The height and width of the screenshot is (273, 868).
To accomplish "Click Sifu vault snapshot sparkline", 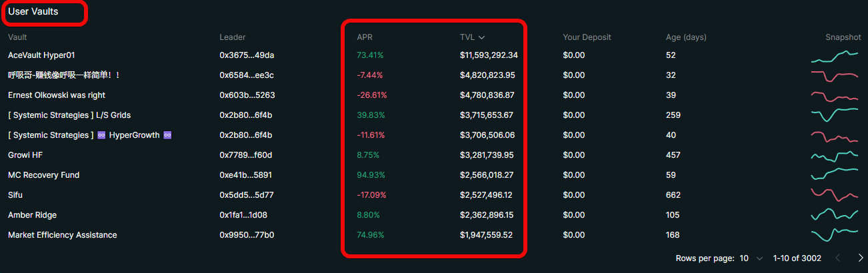I will coord(835,194).
